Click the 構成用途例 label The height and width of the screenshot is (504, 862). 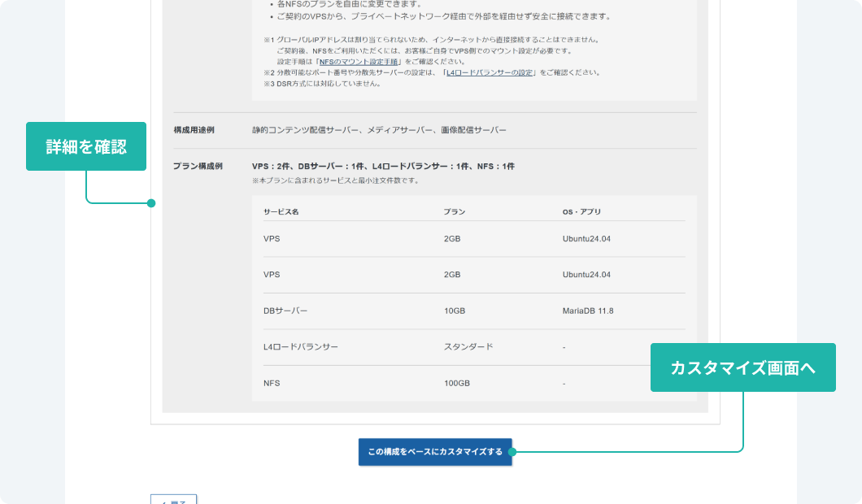[194, 130]
